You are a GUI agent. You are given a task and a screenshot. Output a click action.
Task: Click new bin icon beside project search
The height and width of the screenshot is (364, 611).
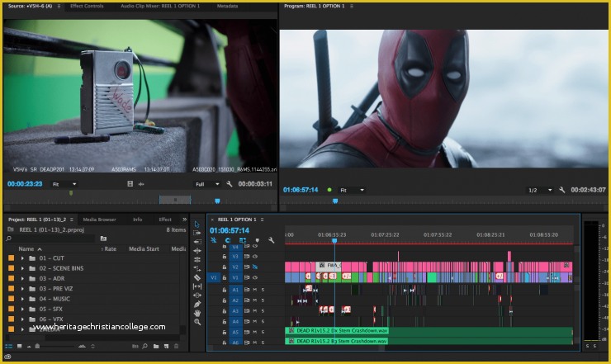click(103, 239)
